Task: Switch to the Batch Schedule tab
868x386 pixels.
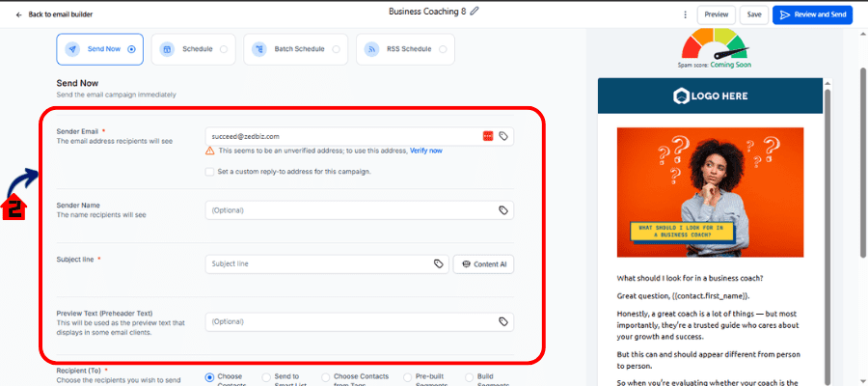Action: (x=294, y=48)
